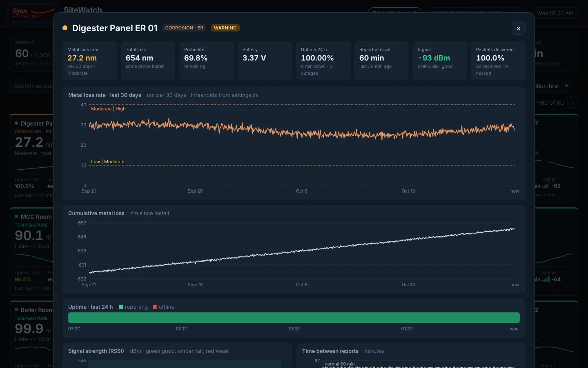This screenshot has width=588, height=368.
Task: Select the Report interval 60 min value
Action: 372,58
